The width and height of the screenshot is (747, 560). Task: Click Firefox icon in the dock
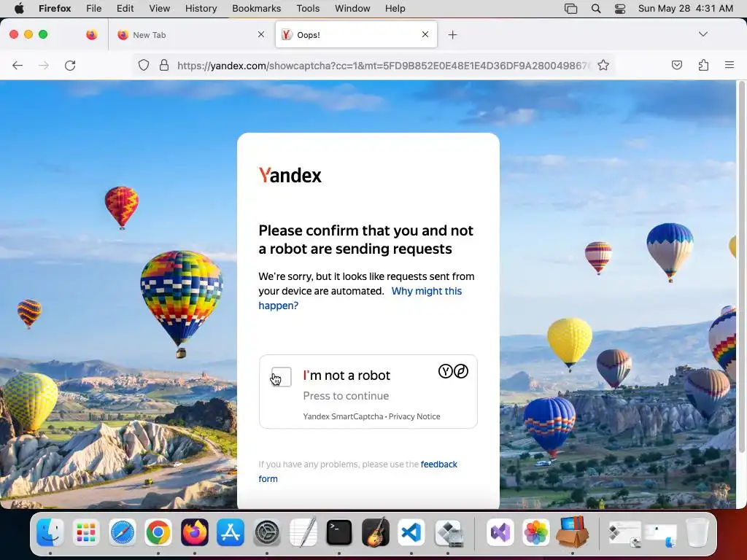point(194,532)
